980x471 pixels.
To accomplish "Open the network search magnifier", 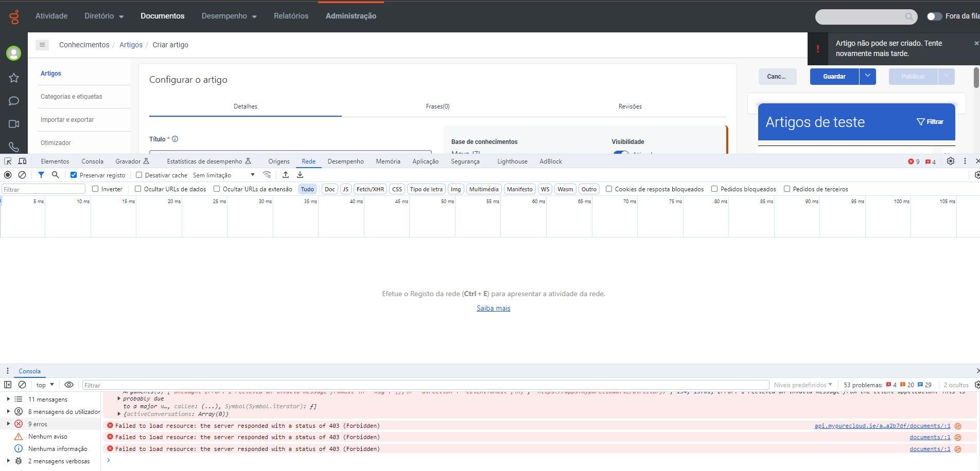I will [55, 175].
